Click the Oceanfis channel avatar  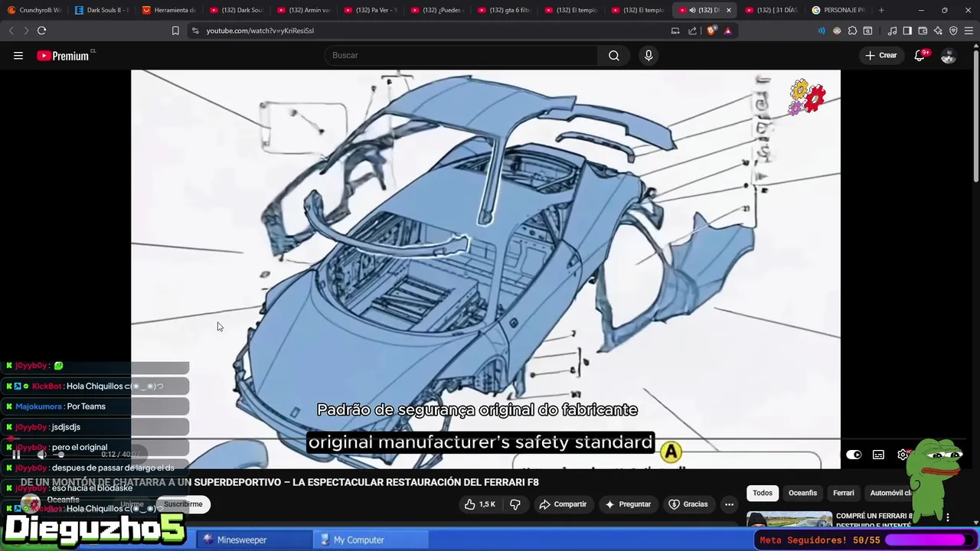coord(31,504)
